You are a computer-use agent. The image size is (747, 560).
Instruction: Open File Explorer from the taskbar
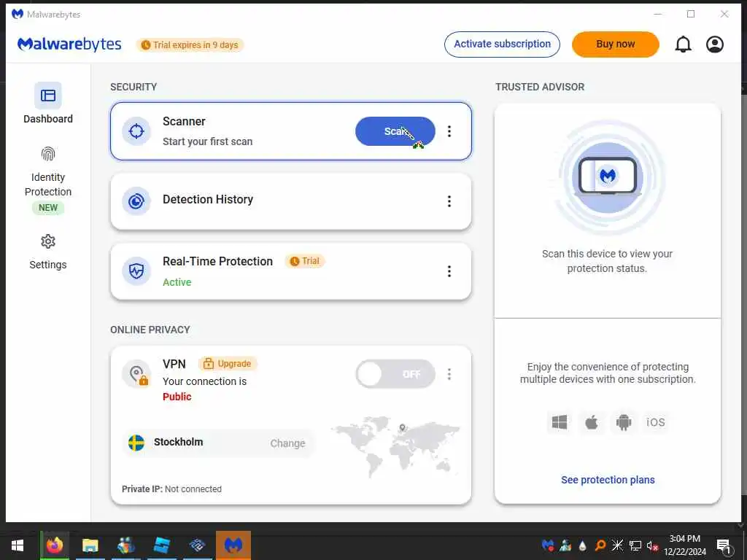(x=90, y=545)
